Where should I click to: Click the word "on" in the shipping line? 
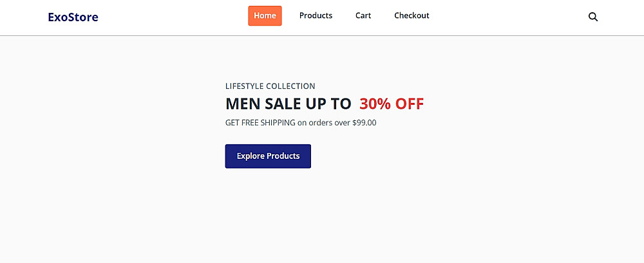pos(301,122)
